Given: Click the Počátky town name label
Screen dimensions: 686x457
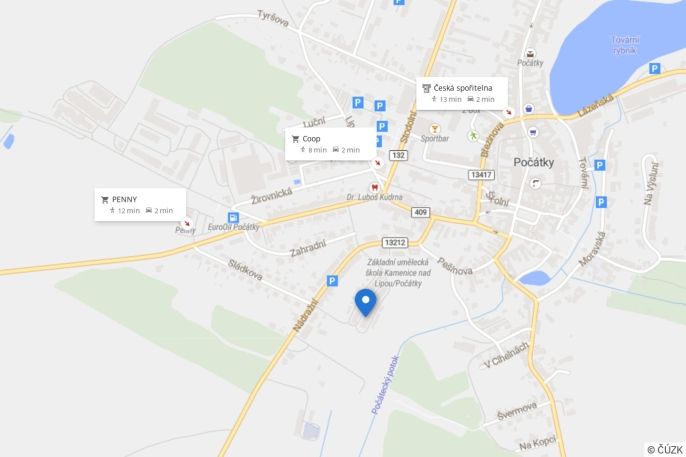Looking at the screenshot, I should click(x=533, y=163).
